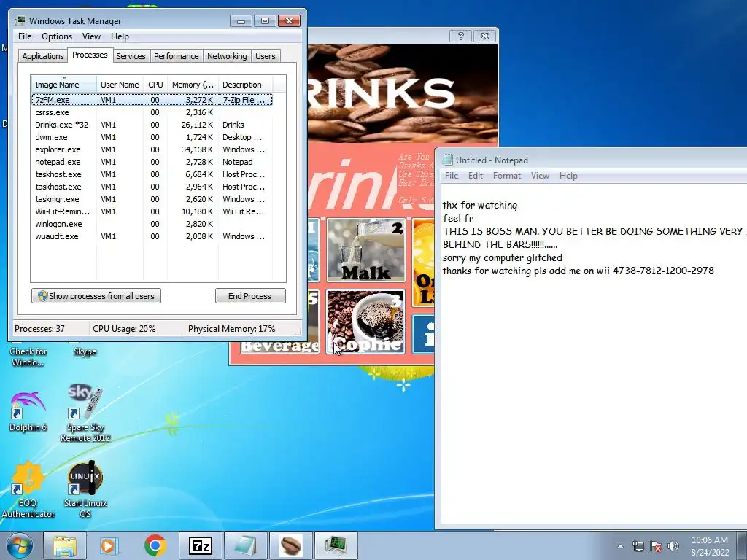This screenshot has height=560, width=747.
Task: Open Task Manager View menu
Action: (x=91, y=36)
